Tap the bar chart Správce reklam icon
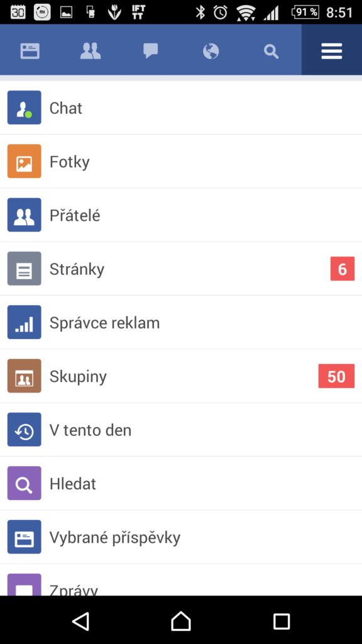Screen dimensions: 362x644 pyautogui.click(x=25, y=323)
